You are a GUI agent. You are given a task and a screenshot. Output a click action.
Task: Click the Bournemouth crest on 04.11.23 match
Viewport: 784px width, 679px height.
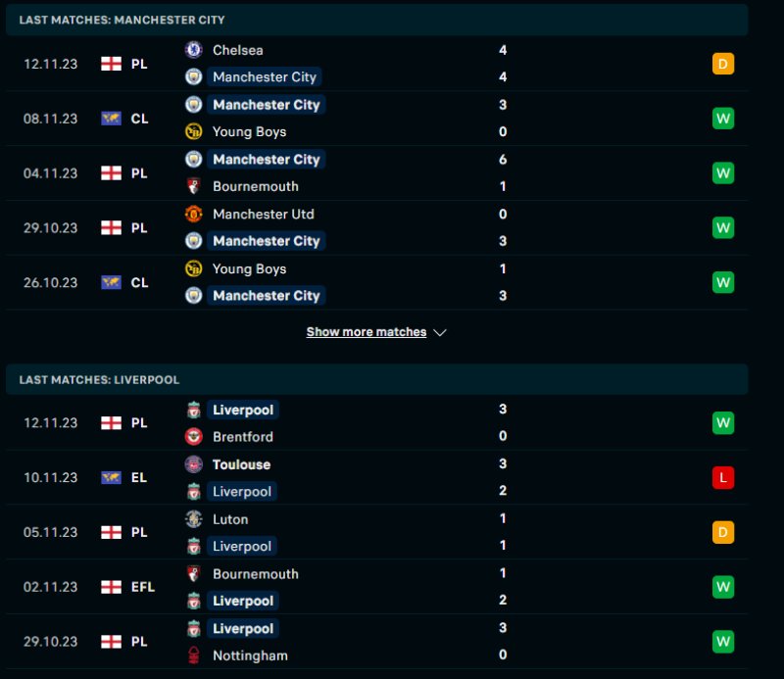click(193, 186)
